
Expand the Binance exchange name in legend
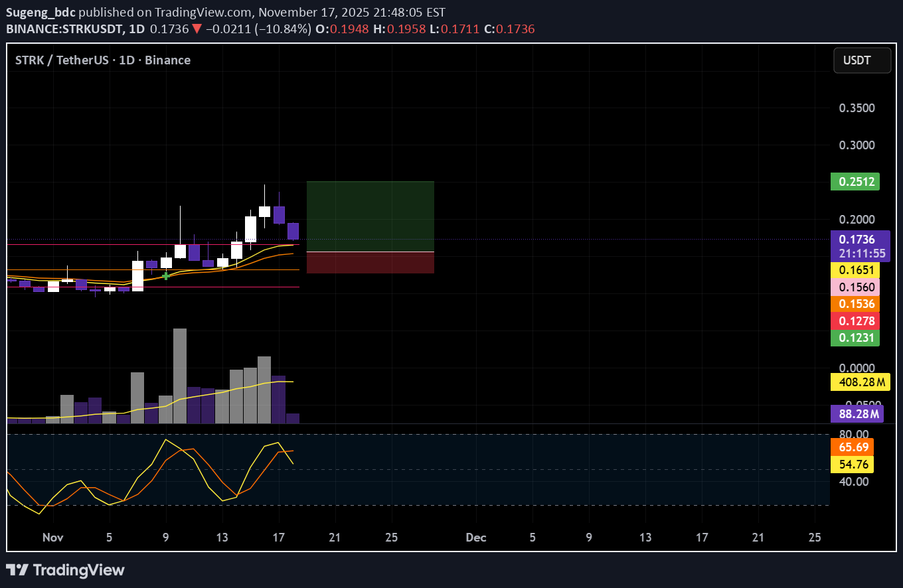click(x=167, y=60)
